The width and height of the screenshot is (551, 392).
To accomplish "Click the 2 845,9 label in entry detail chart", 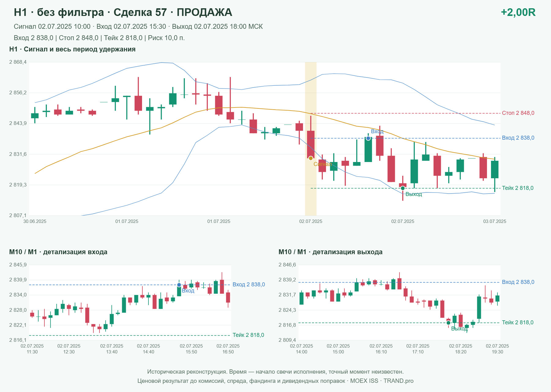I will click(18, 265).
